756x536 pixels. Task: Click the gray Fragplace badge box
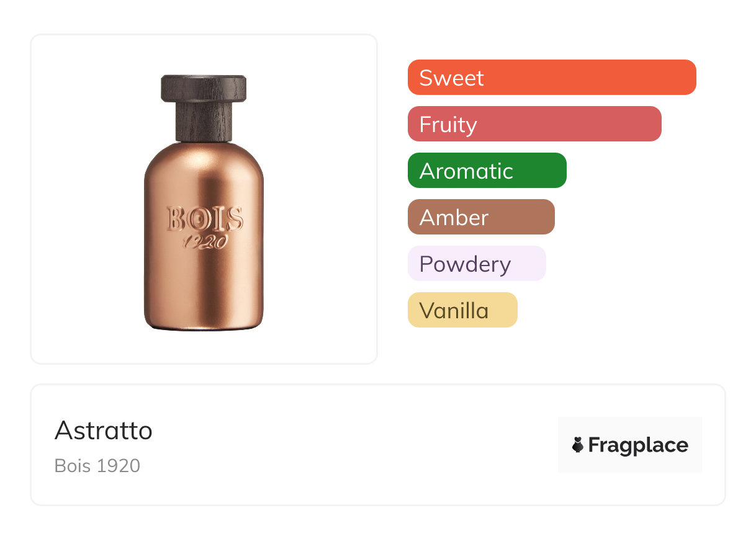pos(630,445)
